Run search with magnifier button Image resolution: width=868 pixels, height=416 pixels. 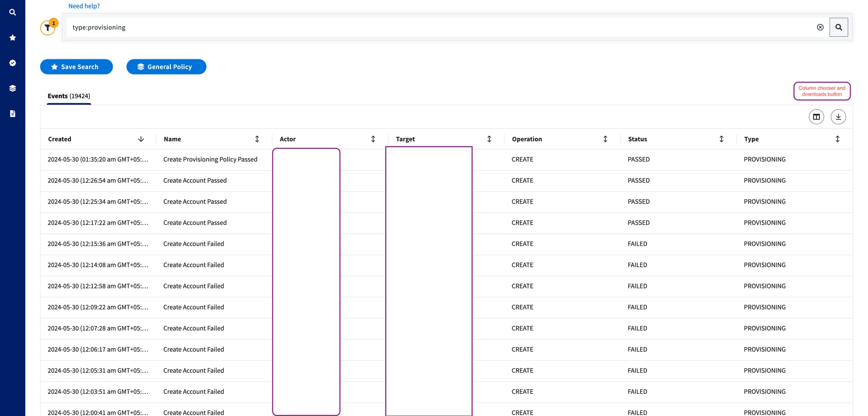(839, 27)
